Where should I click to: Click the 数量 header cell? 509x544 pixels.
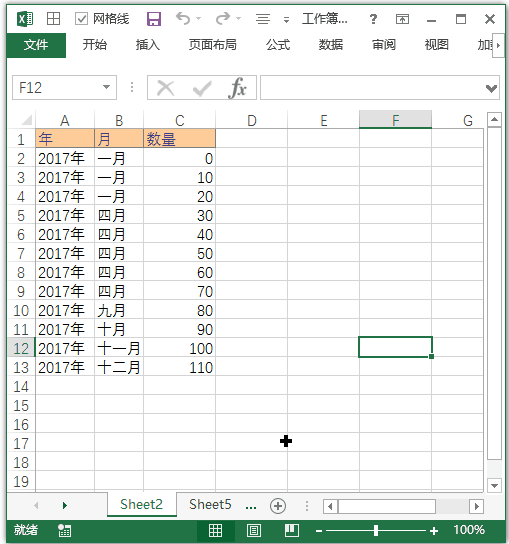179,139
